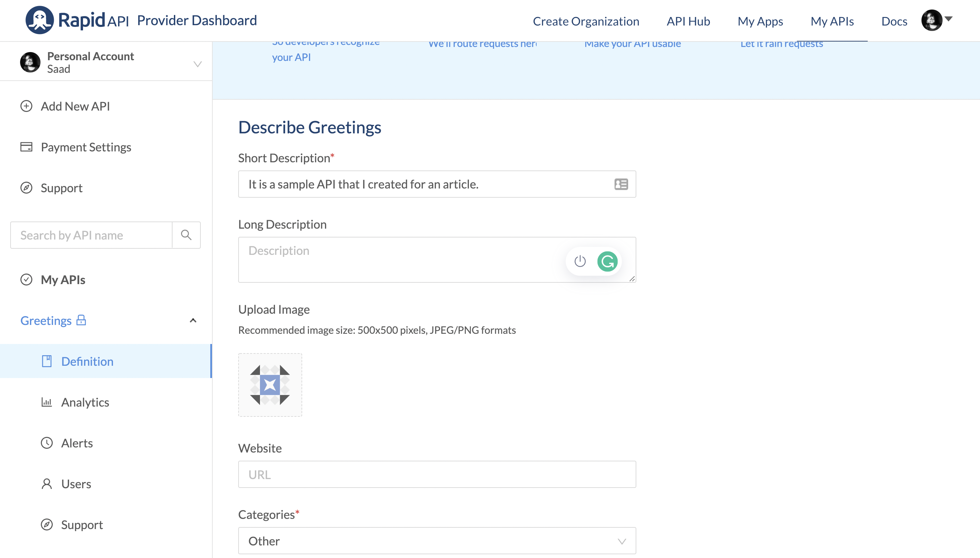980x558 pixels.
Task: Open the Categories dropdown showing Other
Action: pos(437,541)
